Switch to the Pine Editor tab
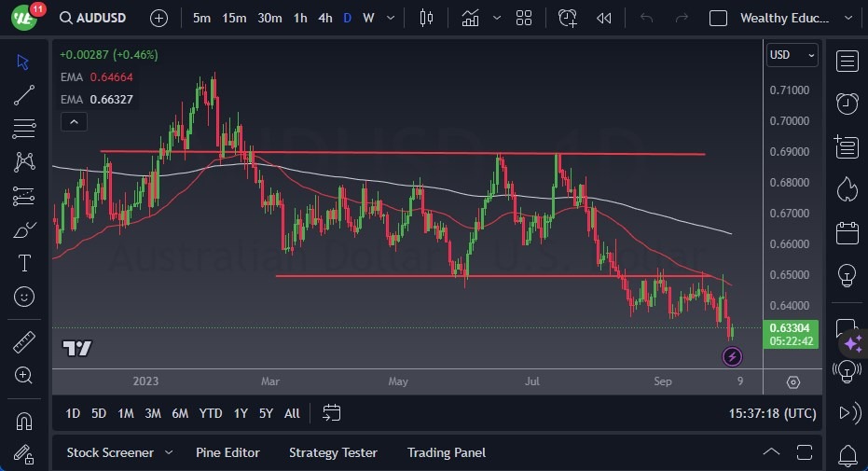Screen dimensions: 868x471 pyautogui.click(x=227, y=452)
